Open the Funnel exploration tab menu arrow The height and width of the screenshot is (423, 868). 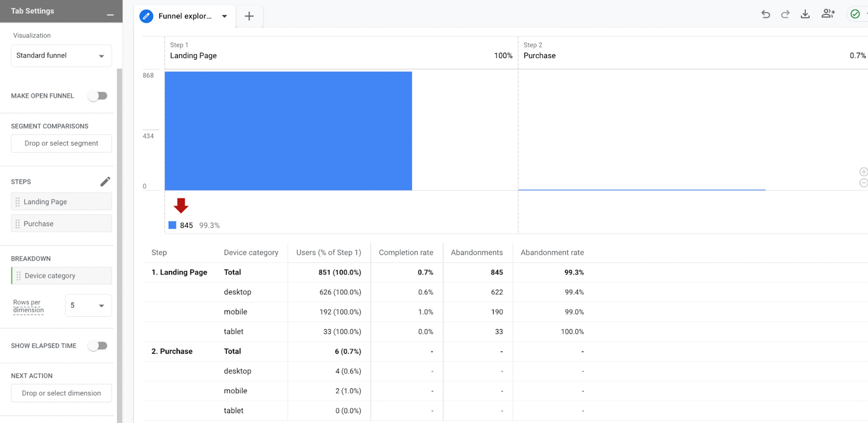(225, 16)
